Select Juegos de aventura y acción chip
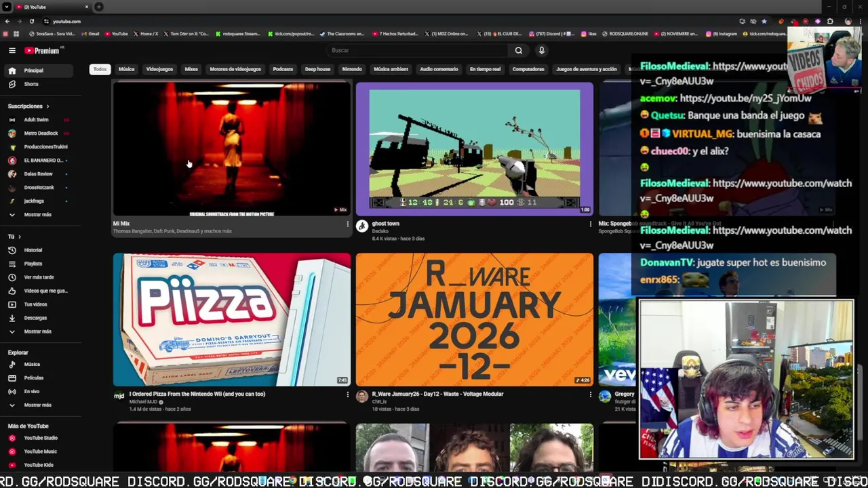868x488 pixels. (587, 69)
